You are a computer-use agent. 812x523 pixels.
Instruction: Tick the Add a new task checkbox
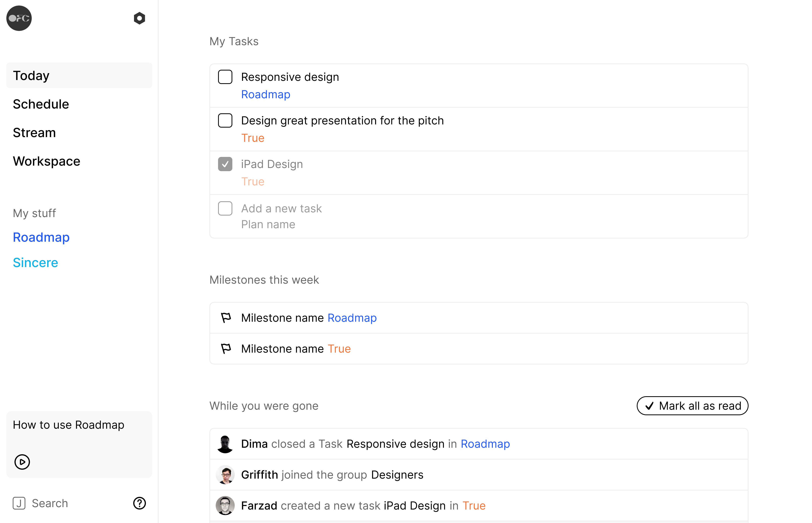point(225,209)
